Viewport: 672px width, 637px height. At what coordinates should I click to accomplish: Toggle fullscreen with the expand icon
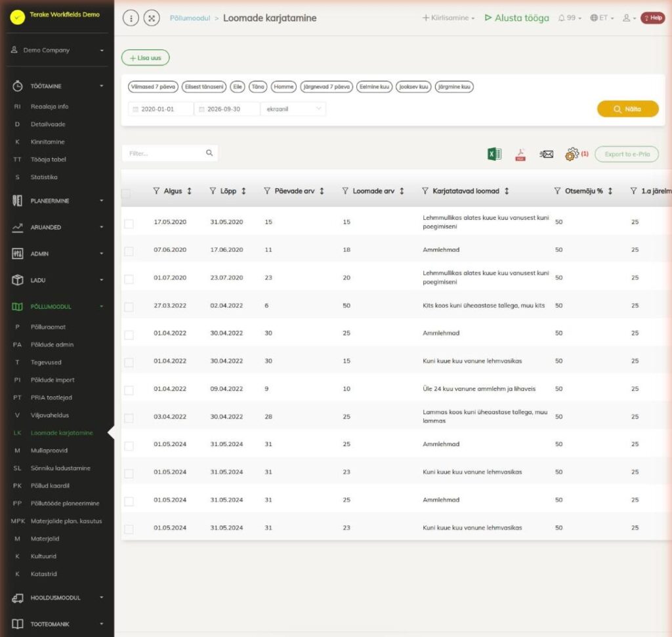point(152,18)
